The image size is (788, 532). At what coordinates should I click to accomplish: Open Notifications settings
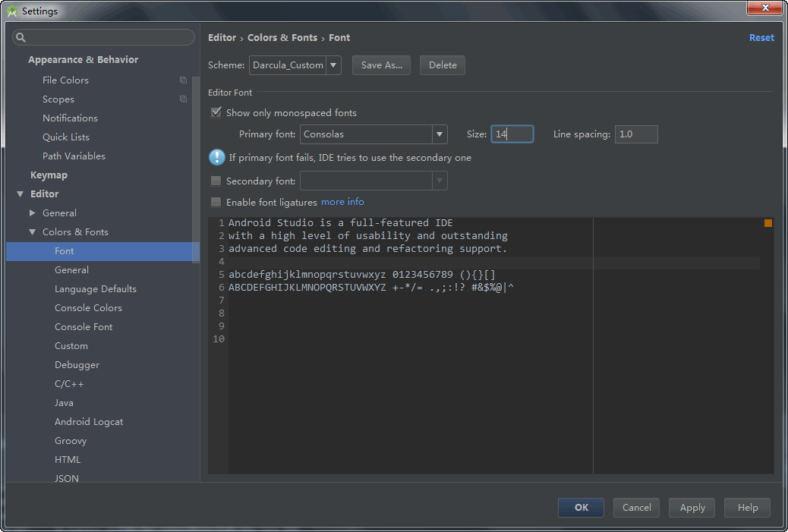(70, 118)
